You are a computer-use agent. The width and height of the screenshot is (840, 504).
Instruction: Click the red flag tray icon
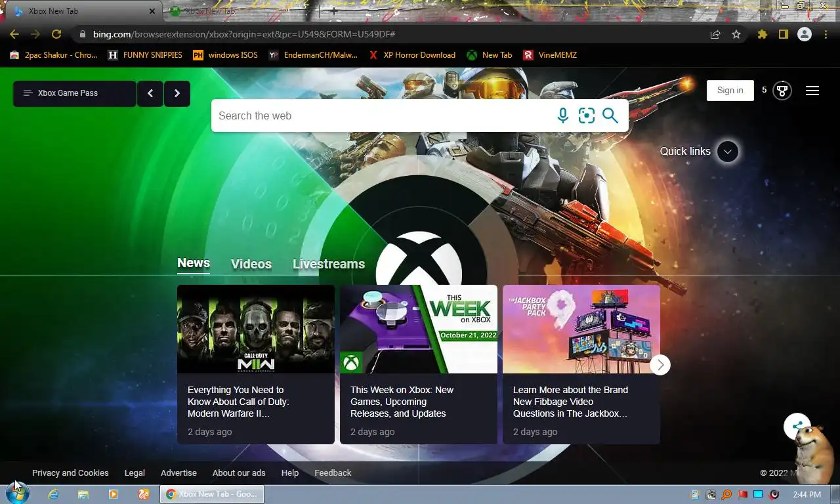[742, 494]
